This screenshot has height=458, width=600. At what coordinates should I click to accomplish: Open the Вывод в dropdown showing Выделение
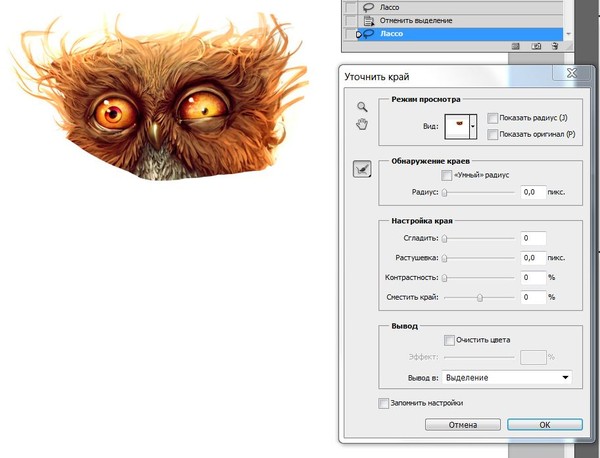pos(507,378)
